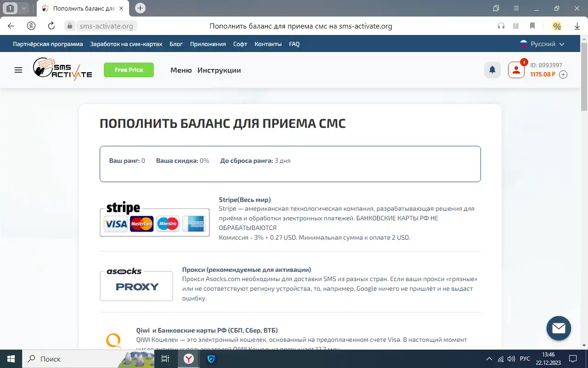Click the SMS Activate logo

point(62,69)
